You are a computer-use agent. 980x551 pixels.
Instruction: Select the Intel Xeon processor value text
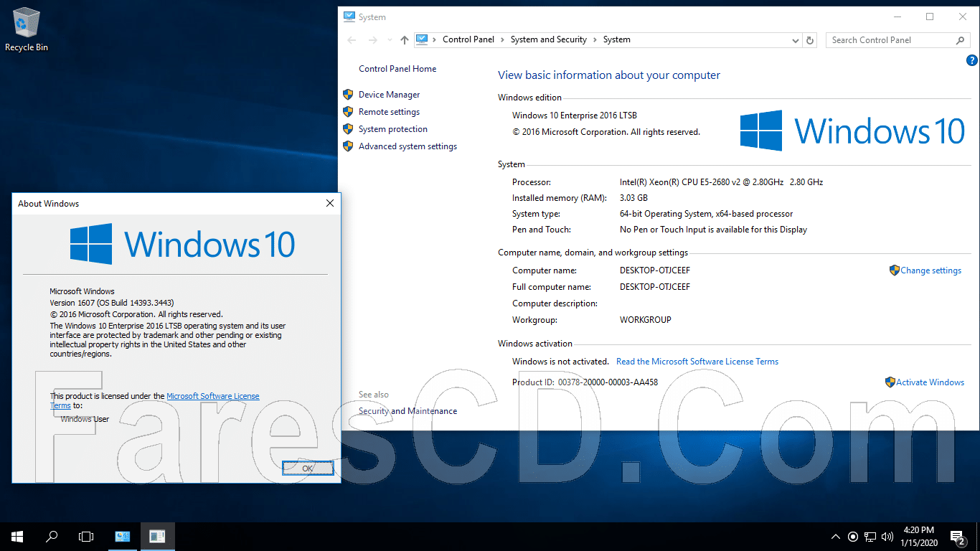pyautogui.click(x=721, y=182)
